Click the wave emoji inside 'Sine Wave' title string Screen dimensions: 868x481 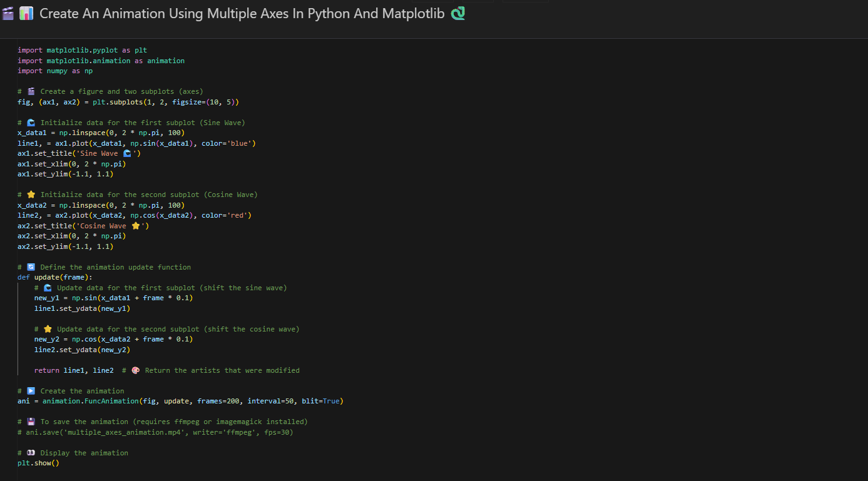pyautogui.click(x=128, y=153)
